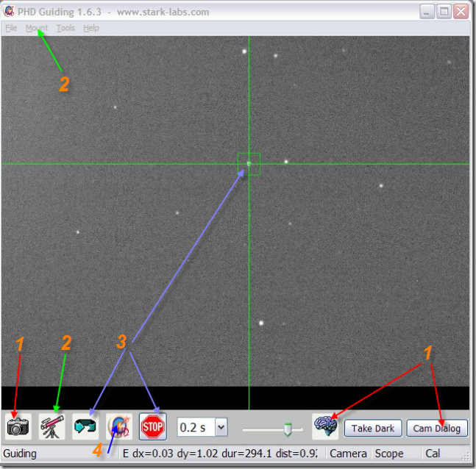Open the File menu
Viewport: 476px width, 469px height.
click(x=11, y=28)
